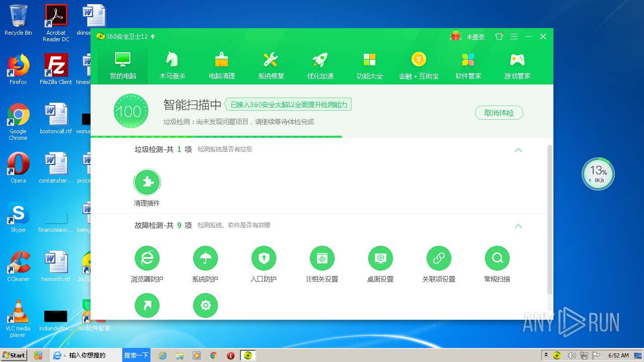Open the Firefox desktop icon
Image resolution: width=644 pixels, height=362 pixels.
pos(18,69)
